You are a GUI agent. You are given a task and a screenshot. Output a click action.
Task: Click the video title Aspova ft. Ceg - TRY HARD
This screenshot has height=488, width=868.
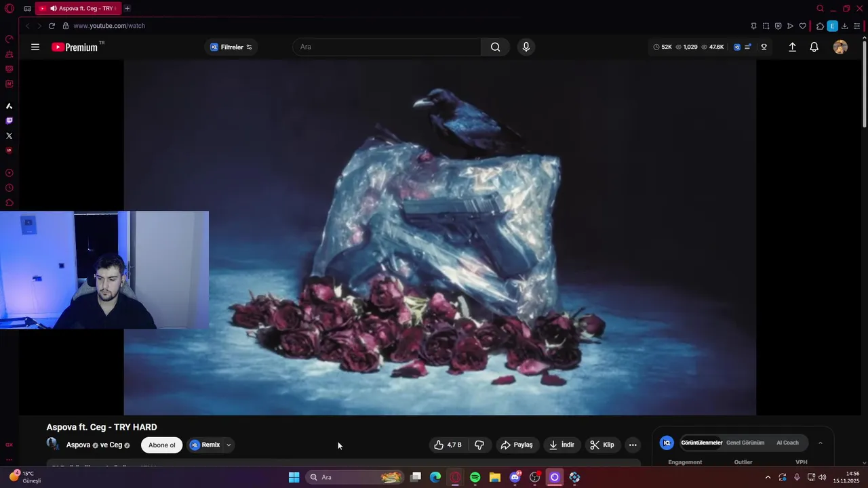102,427
